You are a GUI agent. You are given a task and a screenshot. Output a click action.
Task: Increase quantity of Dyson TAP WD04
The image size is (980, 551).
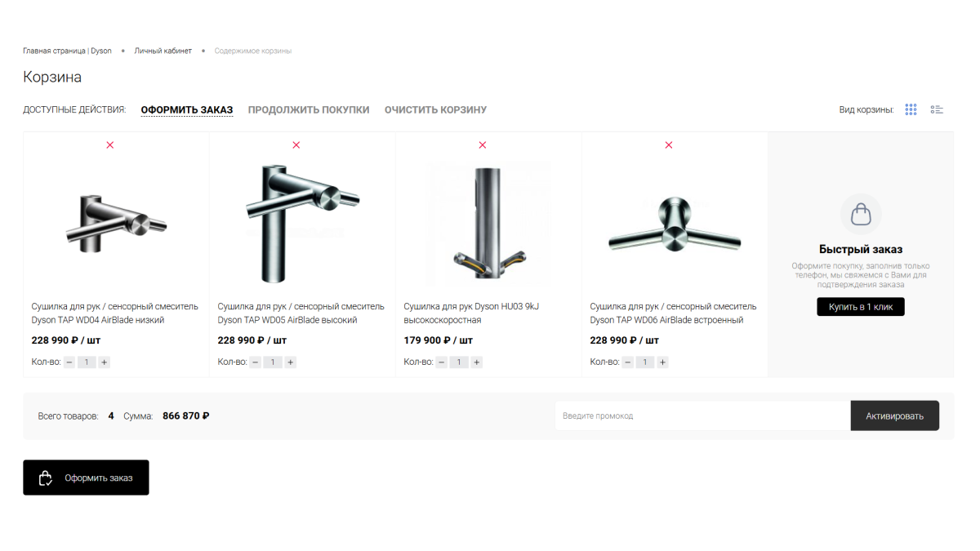105,362
